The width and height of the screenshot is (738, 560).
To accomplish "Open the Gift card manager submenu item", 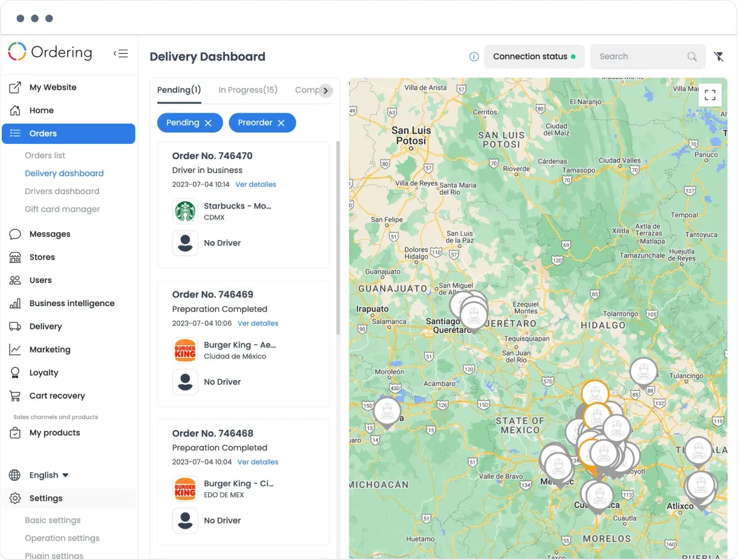I will click(62, 209).
